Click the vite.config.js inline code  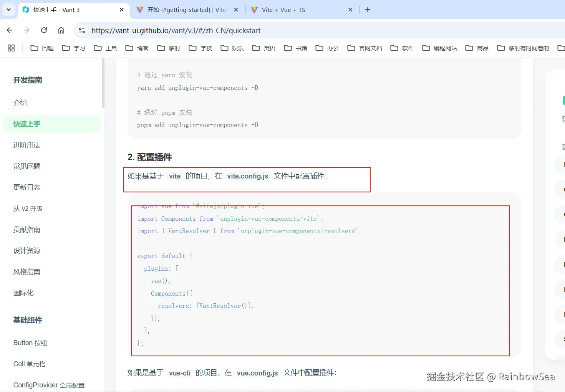point(248,176)
